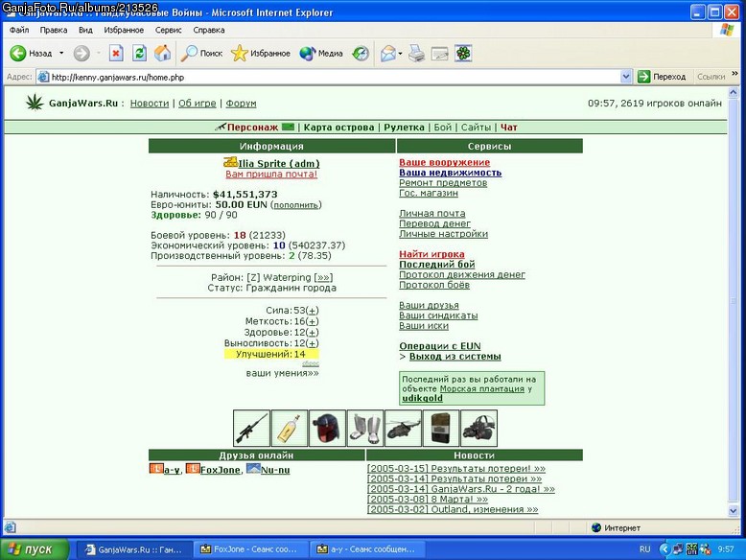Increase Сила stat with plus link
The height and width of the screenshot is (560, 746).
coord(312,311)
